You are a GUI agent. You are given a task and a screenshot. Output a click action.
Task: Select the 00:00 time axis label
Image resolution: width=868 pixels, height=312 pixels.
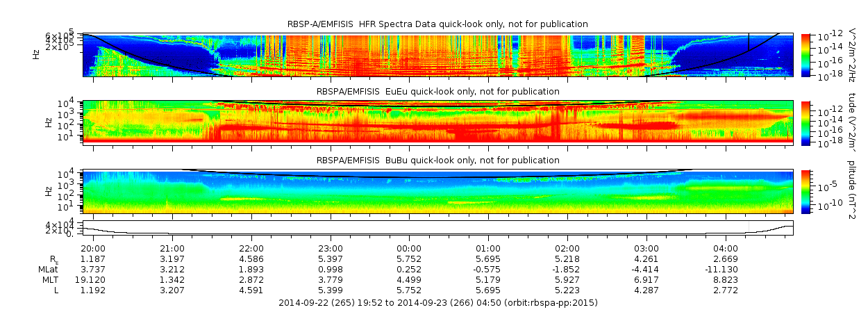click(x=409, y=249)
